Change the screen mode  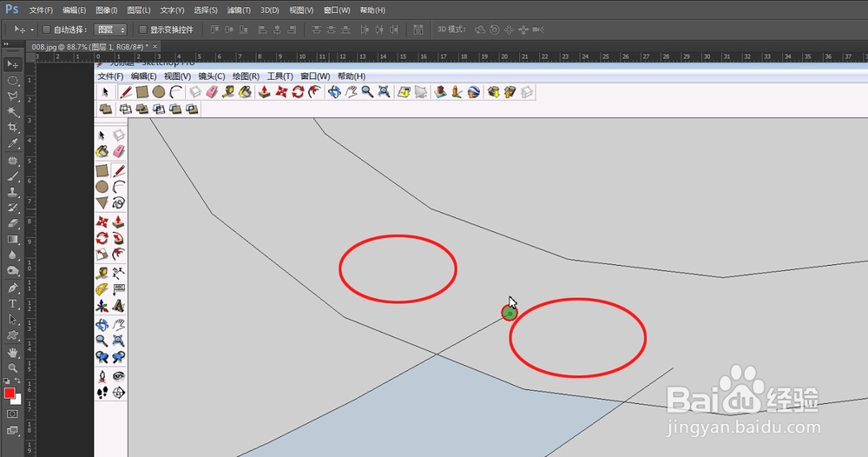(13, 430)
